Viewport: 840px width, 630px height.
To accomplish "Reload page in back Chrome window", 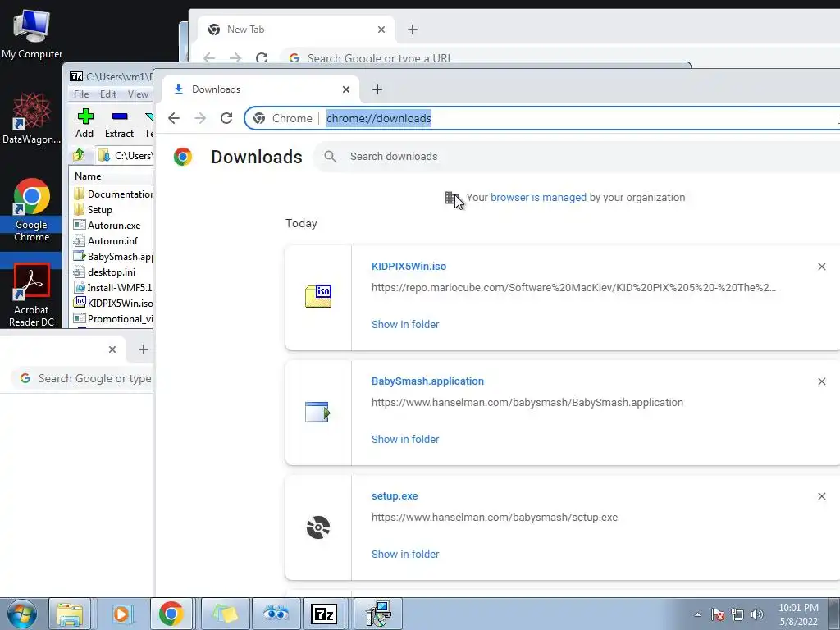I will tap(262, 57).
